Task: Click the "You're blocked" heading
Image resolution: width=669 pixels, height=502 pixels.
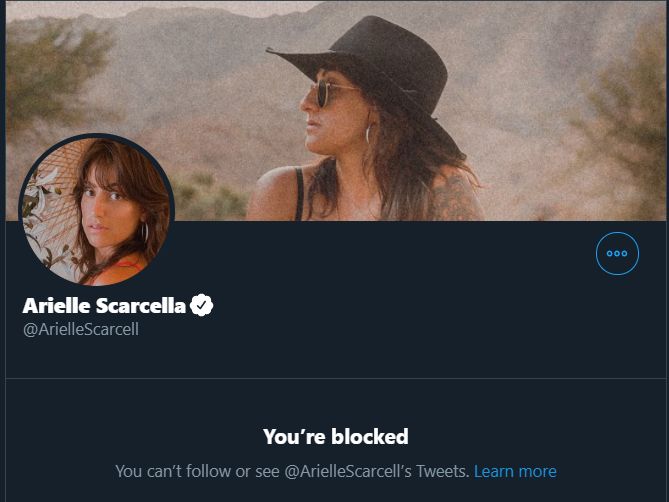Action: (335, 436)
